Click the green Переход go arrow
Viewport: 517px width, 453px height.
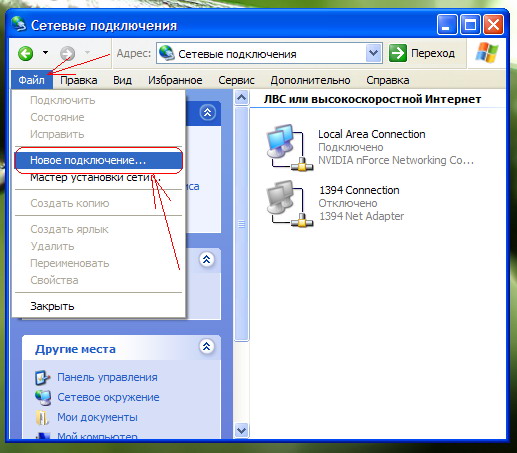click(x=398, y=53)
